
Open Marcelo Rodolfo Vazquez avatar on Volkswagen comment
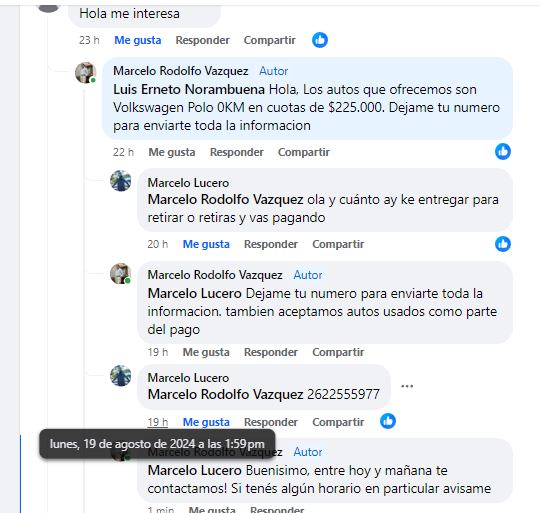coord(86,73)
